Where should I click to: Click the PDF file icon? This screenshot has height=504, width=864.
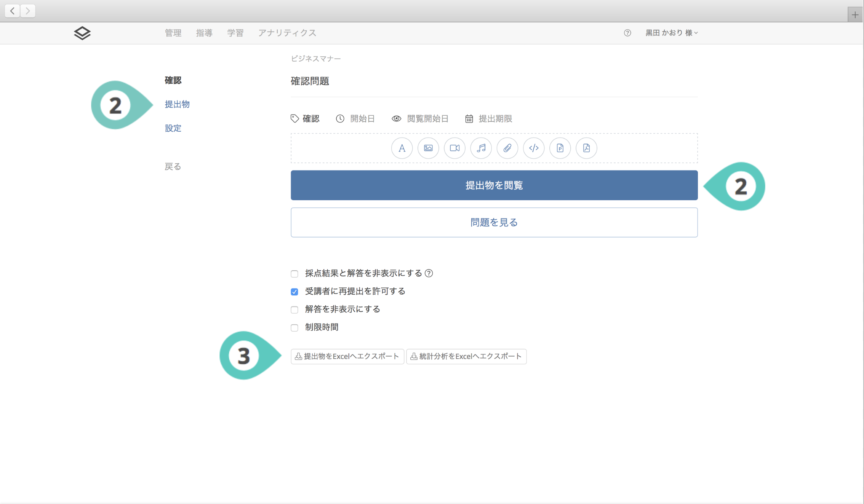tap(586, 148)
